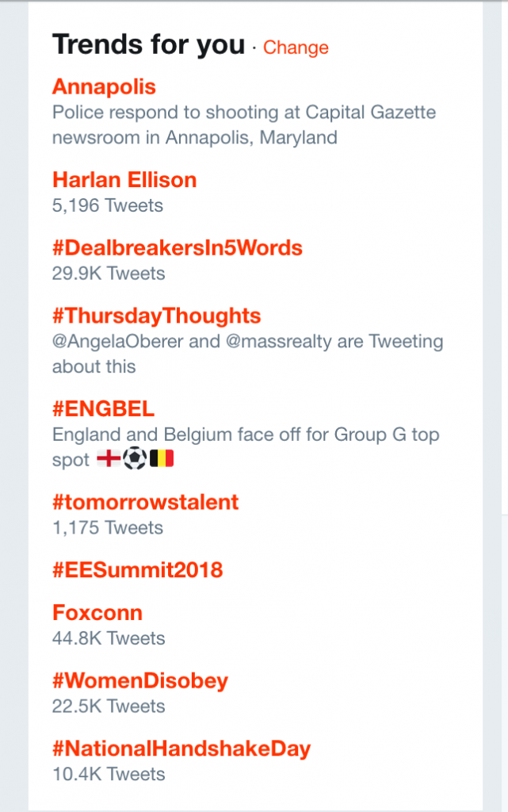The image size is (508, 812).
Task: Click the 44.8K Tweets count under Foxconn
Action: 109,638
